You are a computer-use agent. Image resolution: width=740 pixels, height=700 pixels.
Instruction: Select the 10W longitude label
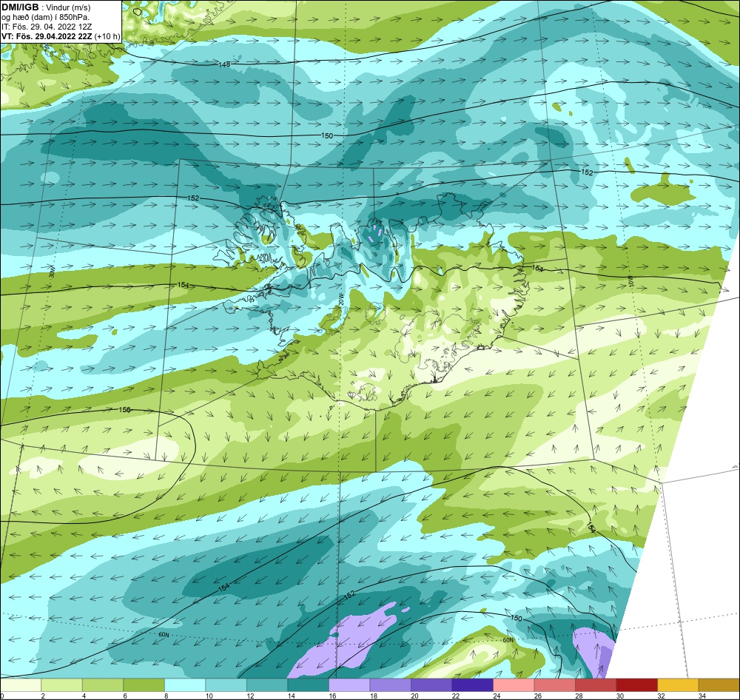point(630,280)
